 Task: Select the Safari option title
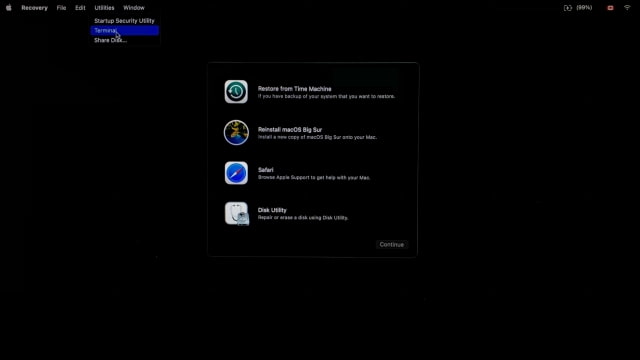[265, 170]
